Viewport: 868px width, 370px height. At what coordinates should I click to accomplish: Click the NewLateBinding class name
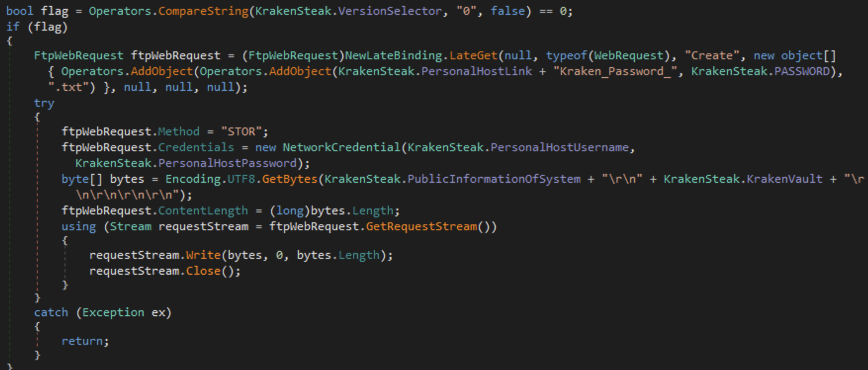(x=393, y=55)
